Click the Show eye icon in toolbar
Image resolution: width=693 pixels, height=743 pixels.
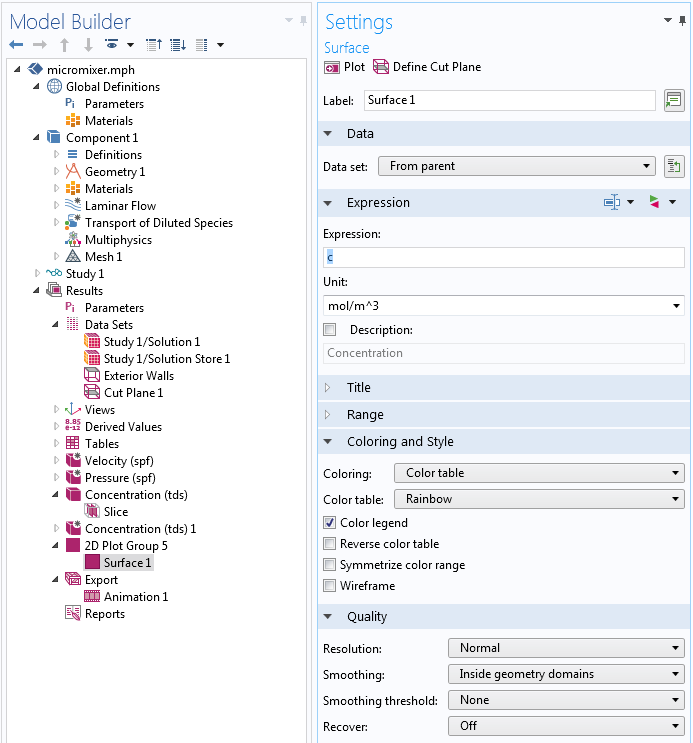[111, 45]
